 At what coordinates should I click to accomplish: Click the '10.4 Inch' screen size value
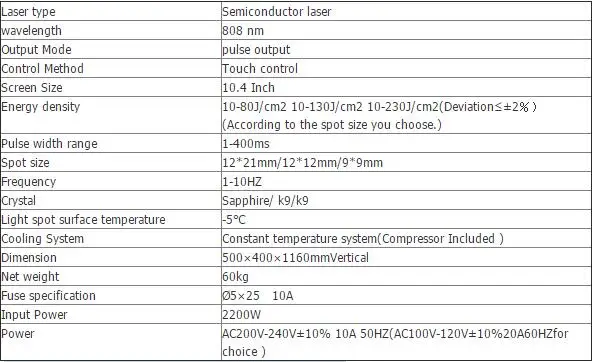(x=248, y=88)
